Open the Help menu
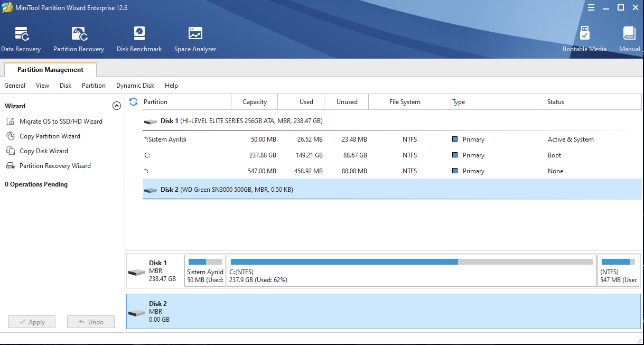644x345 pixels. [171, 86]
